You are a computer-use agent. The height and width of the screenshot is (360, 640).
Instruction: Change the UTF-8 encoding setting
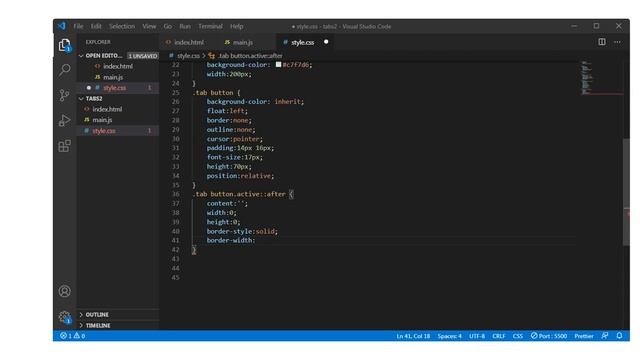477,336
